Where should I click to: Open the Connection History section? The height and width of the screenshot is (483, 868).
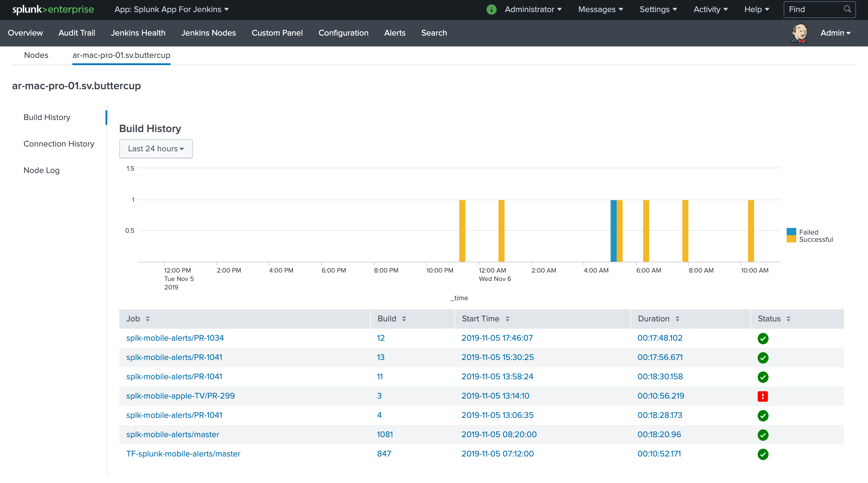pos(59,144)
